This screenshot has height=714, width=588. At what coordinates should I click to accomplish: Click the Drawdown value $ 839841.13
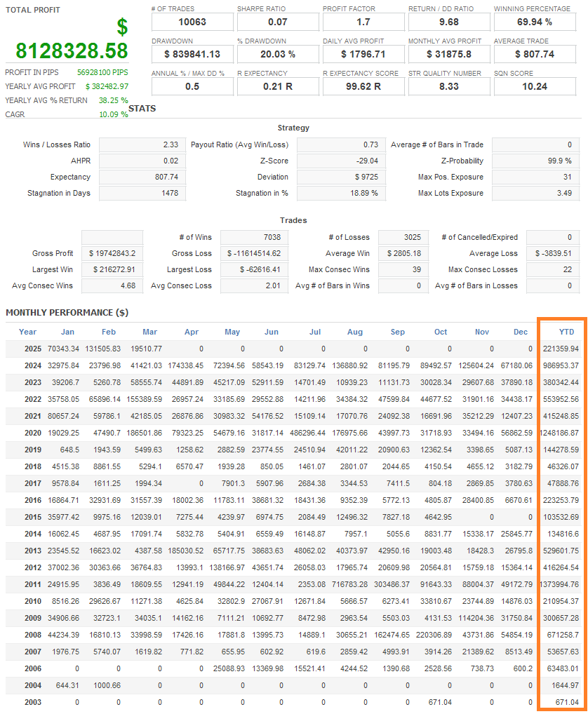tap(192, 54)
